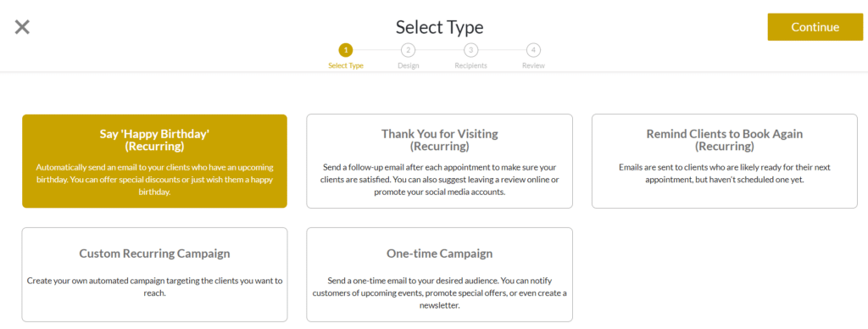The image size is (868, 329).
Task: Open step 4 circle indicator
Action: [x=533, y=50]
